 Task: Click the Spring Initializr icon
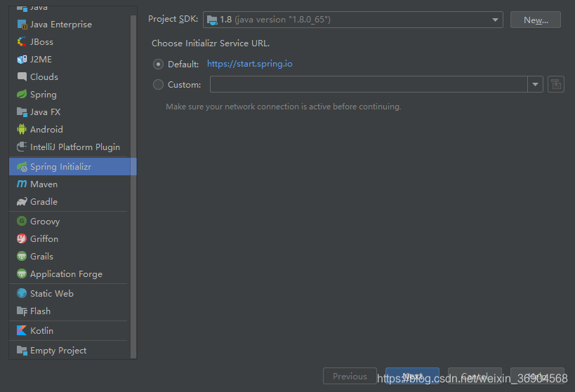(22, 167)
